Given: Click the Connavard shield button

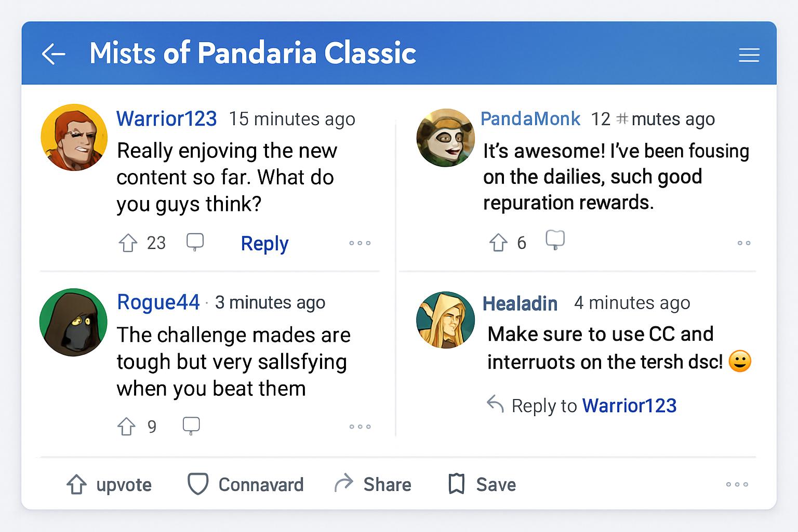Looking at the screenshot, I should click(x=245, y=484).
